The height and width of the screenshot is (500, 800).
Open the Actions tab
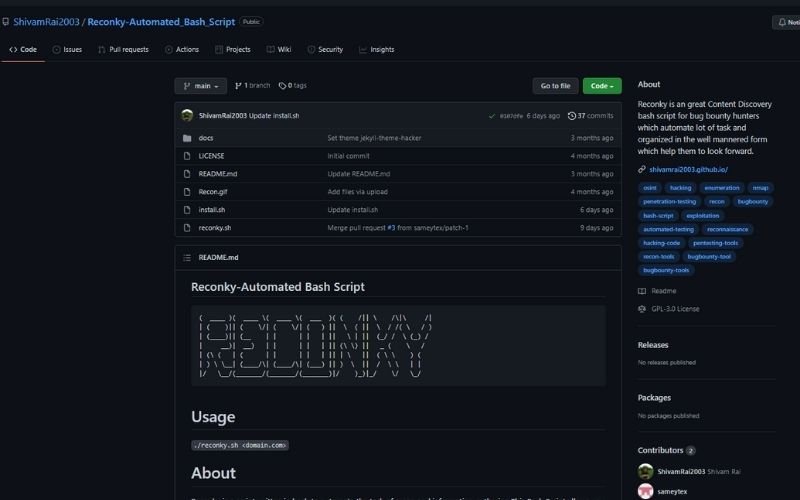point(182,49)
